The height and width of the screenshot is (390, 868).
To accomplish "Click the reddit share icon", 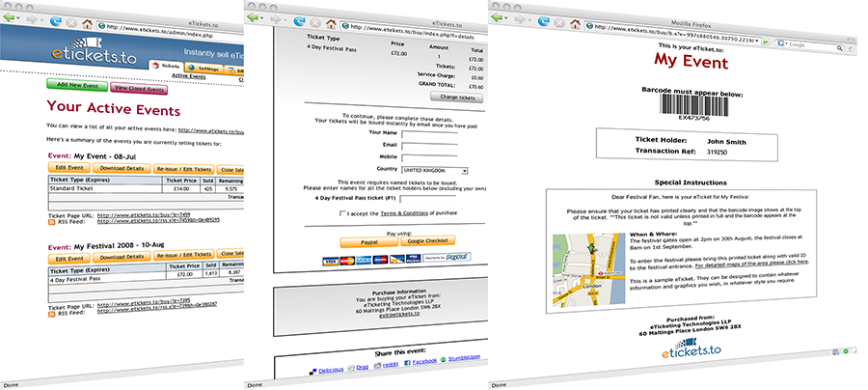I will [x=377, y=365].
